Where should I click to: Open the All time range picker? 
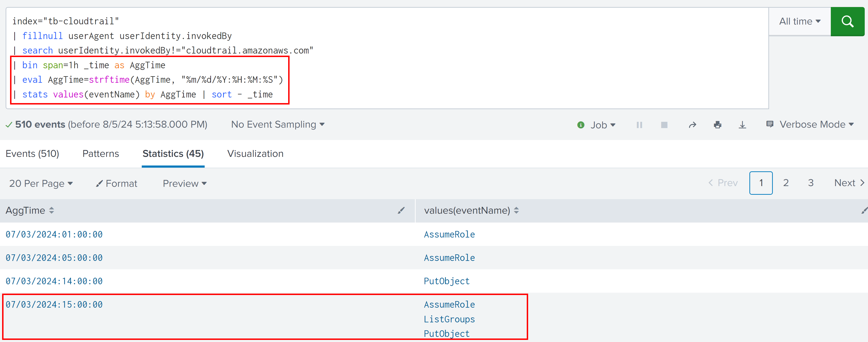point(799,22)
